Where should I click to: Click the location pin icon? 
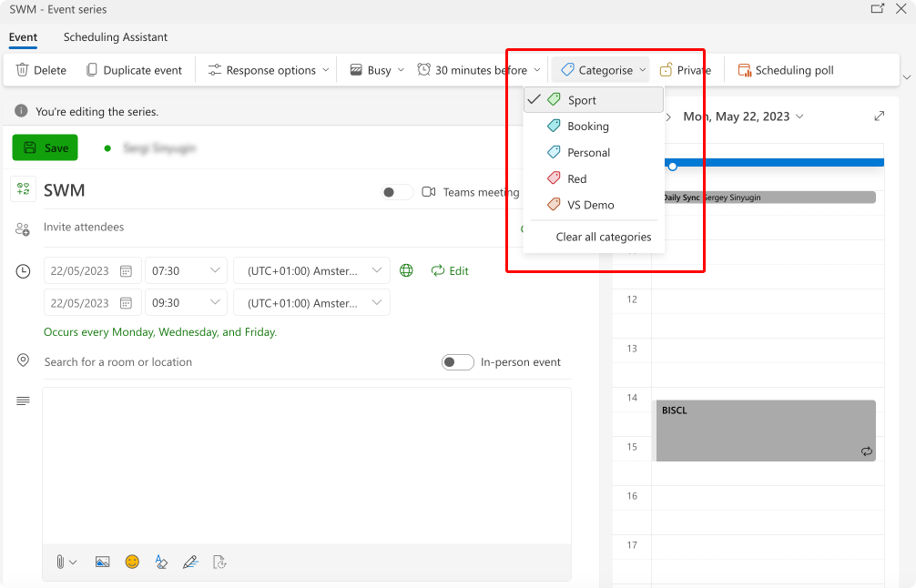coord(23,360)
